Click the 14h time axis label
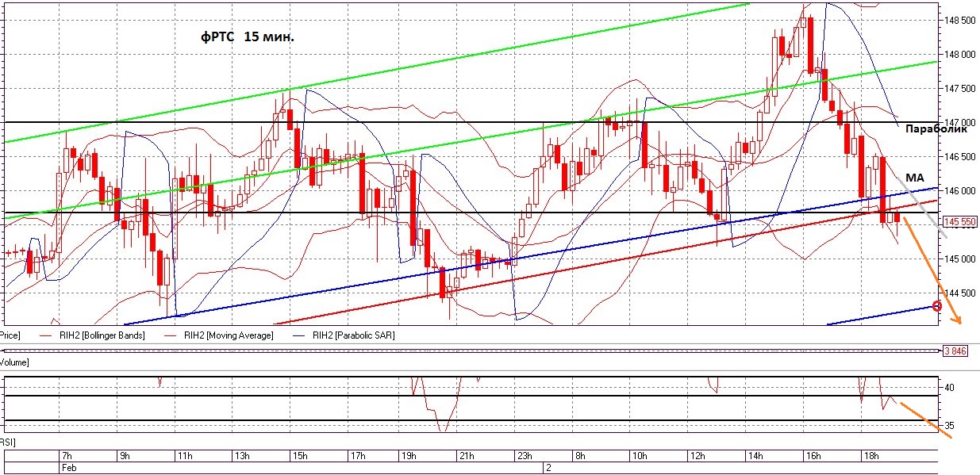 [x=755, y=456]
